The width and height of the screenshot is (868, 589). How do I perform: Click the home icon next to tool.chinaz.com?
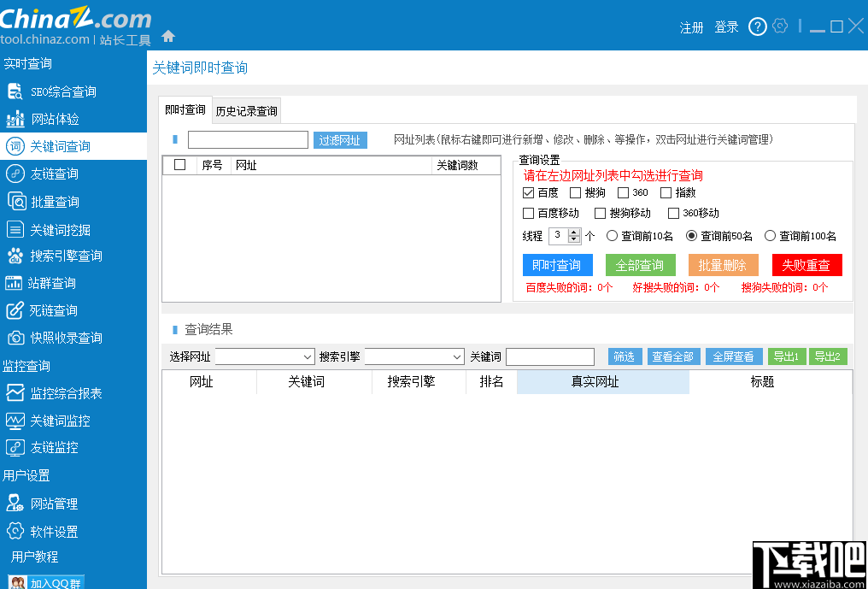click(x=168, y=38)
